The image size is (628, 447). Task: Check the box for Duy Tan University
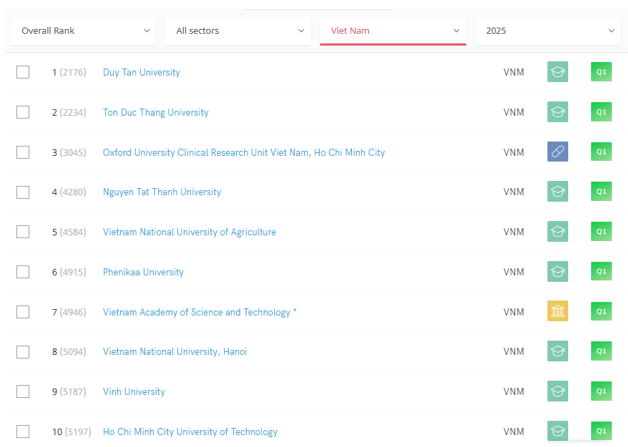point(23,72)
